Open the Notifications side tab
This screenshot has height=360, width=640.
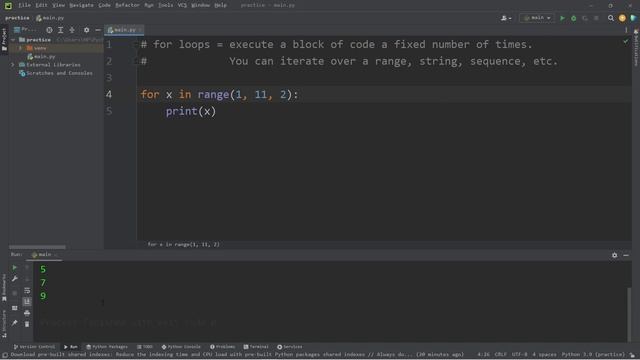[636, 47]
